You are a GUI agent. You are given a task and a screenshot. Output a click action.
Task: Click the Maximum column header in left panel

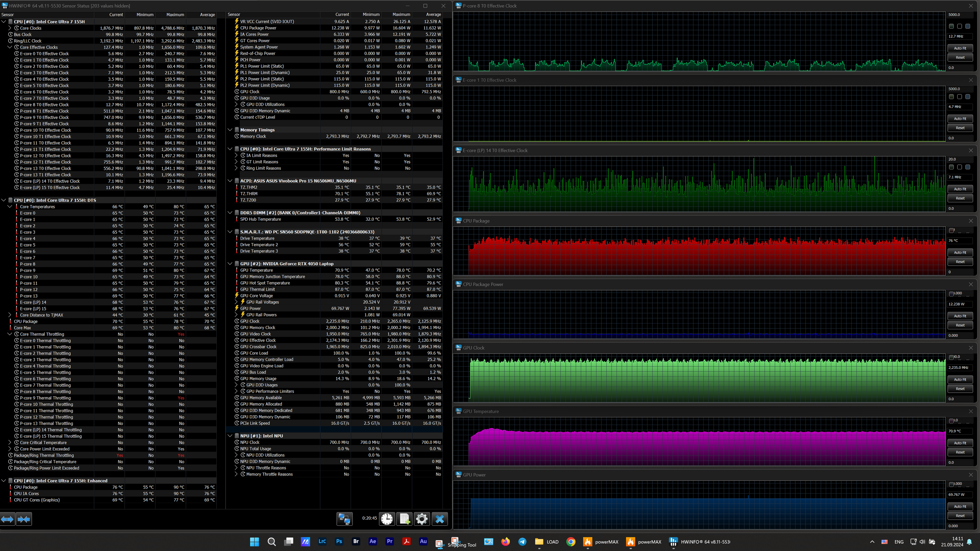[175, 14]
